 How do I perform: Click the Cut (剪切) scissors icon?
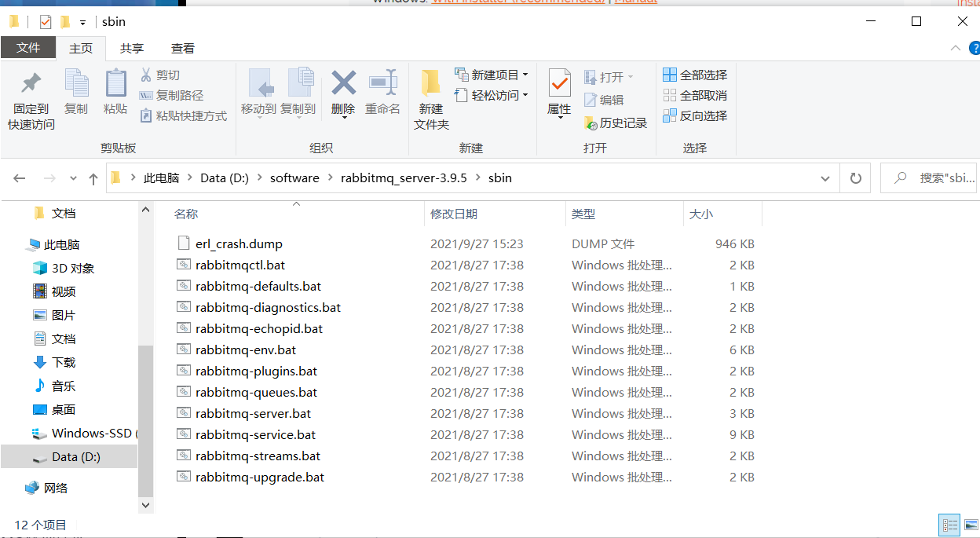click(146, 75)
